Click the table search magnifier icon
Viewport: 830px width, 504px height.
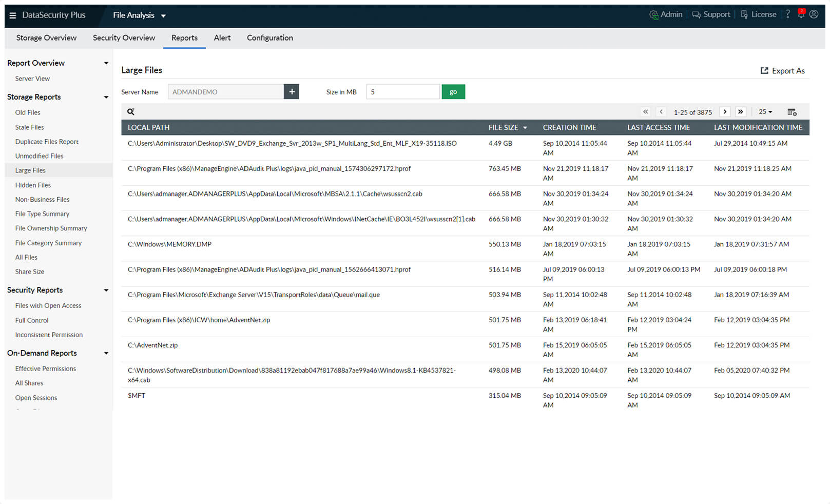131,111
